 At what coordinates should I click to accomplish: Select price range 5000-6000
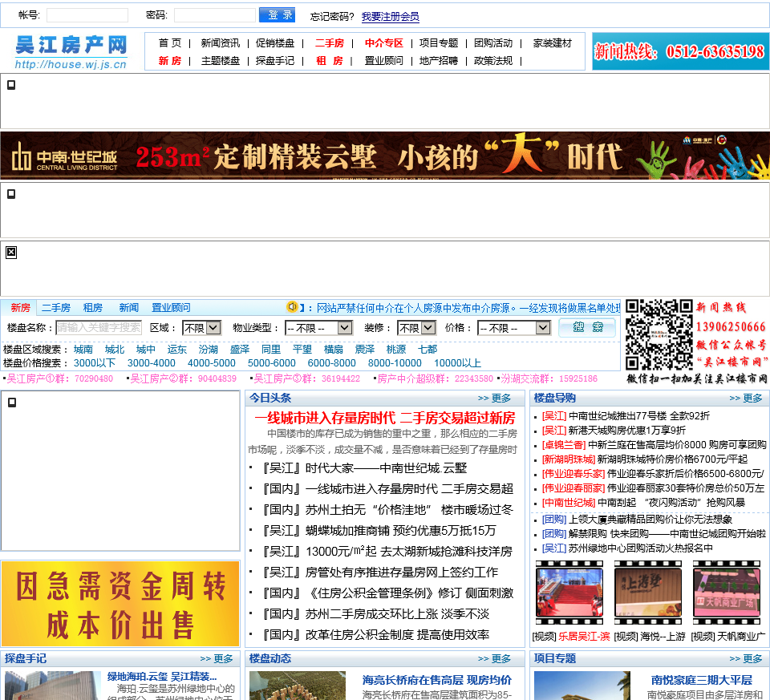point(272,363)
